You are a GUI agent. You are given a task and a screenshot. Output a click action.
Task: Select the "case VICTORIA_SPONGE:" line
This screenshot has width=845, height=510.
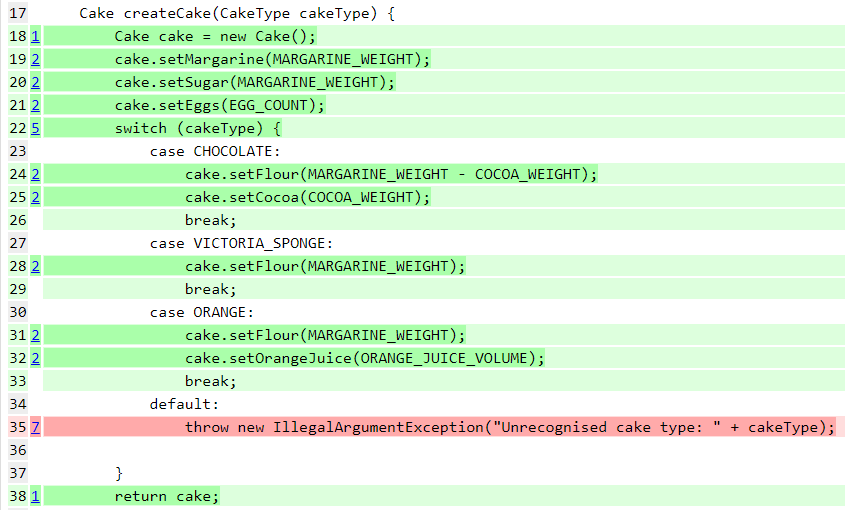click(241, 243)
